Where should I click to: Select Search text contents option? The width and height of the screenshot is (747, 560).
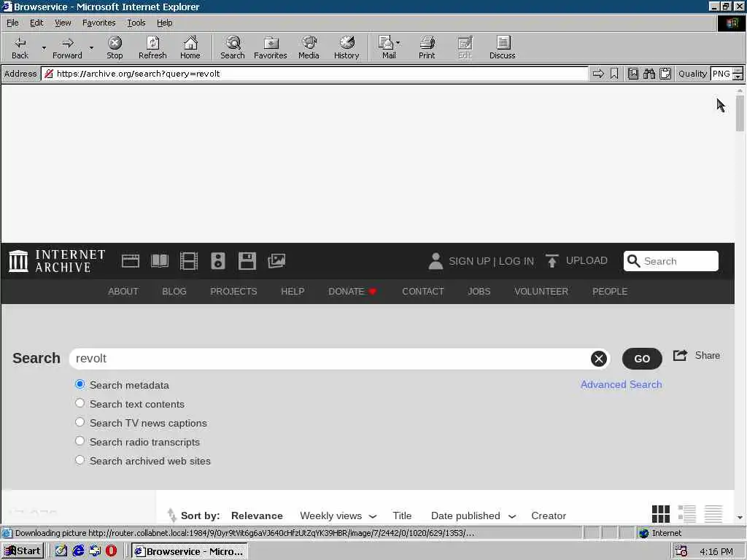click(x=80, y=403)
